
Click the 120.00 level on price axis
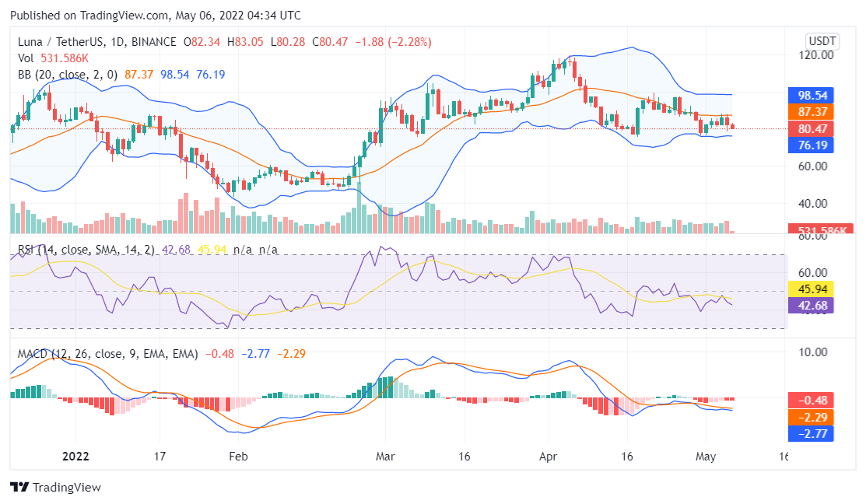tap(819, 55)
